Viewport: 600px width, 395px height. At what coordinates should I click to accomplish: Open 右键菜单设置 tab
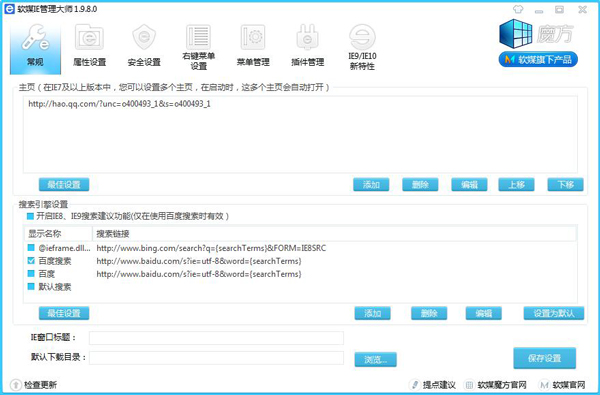coord(199,47)
